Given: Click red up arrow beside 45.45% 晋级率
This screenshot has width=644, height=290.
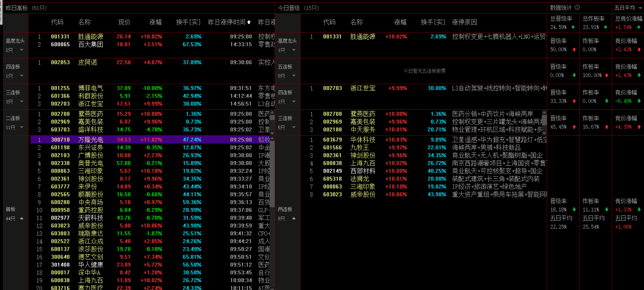Looking at the screenshot, I should [574, 127].
